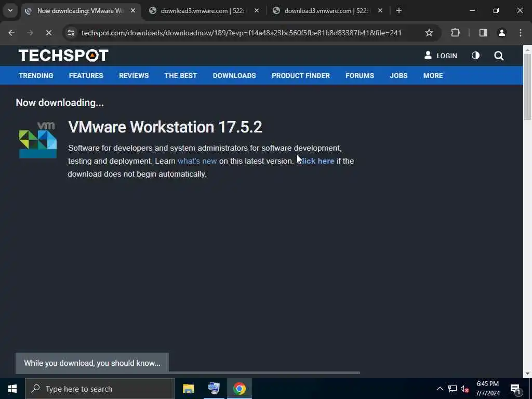This screenshot has height=399, width=532.
Task: Close the third download3.vmware.com tab
Action: point(380,11)
